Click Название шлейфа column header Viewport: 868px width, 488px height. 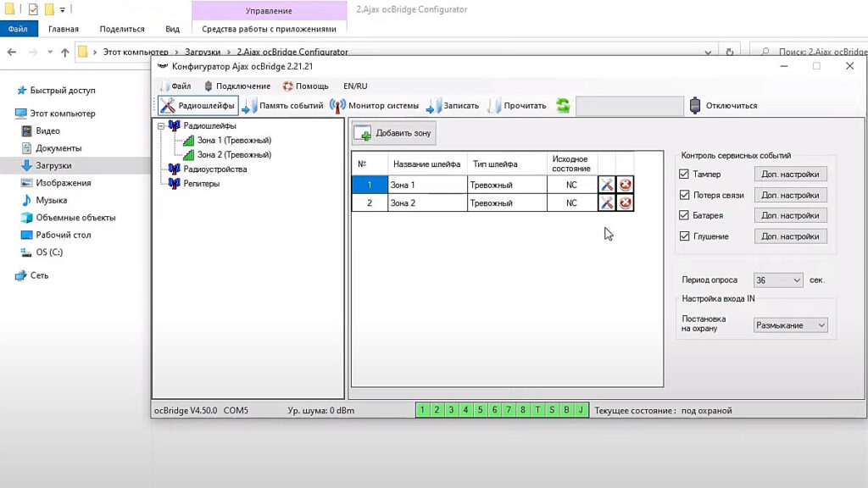point(427,164)
